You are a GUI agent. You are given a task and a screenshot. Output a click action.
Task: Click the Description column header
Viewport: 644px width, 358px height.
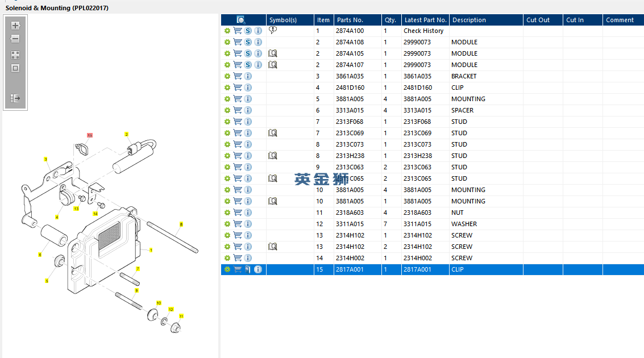point(486,20)
